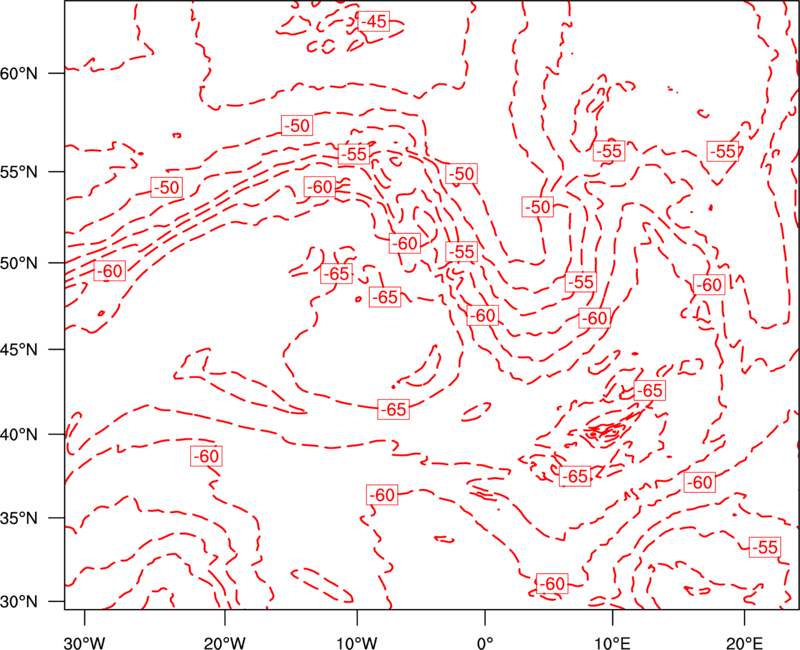Click the 40°N latitude axis label
The image size is (800, 650).
(19, 435)
